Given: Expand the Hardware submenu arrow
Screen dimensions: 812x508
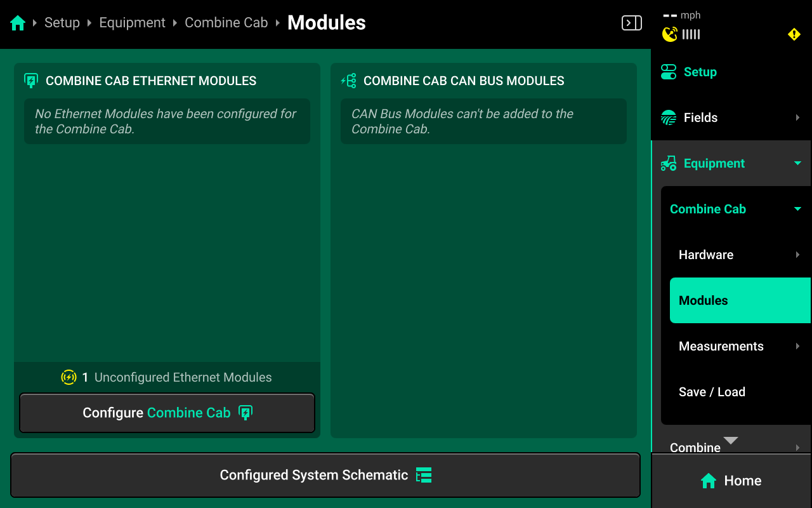Looking at the screenshot, I should pyautogui.click(x=797, y=255).
